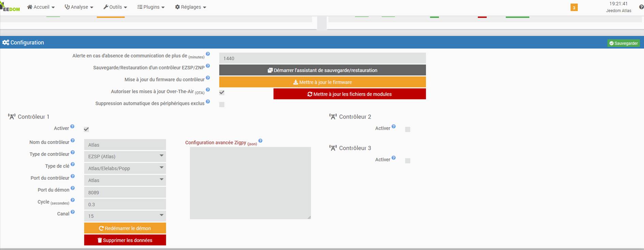Open the Type de clé dropdown
This screenshot has width=644, height=250.
pos(125,168)
